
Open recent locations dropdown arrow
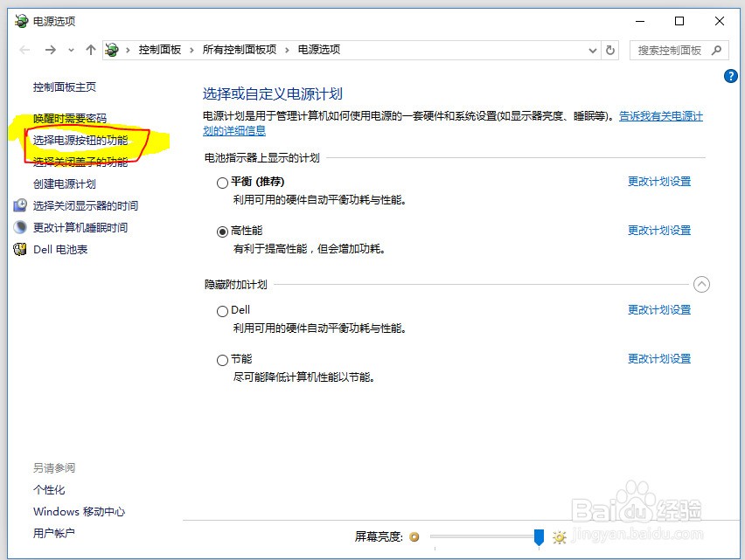(71, 50)
